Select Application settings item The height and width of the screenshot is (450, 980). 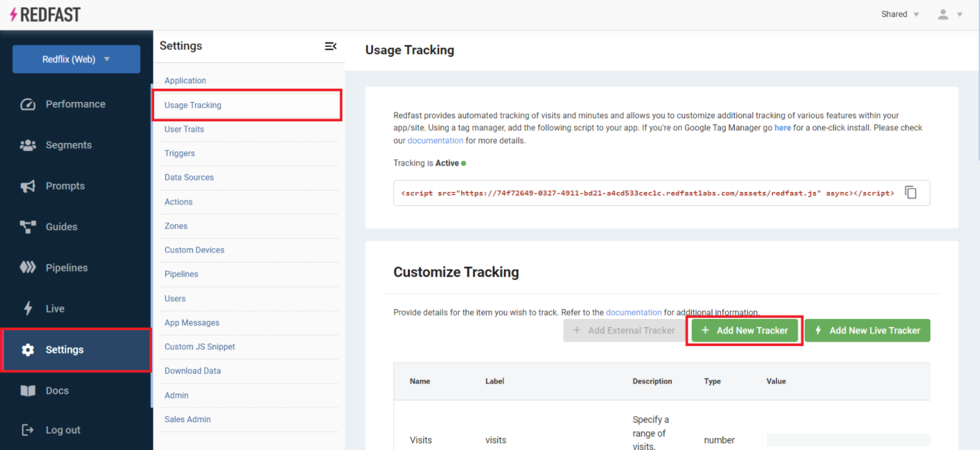click(185, 81)
